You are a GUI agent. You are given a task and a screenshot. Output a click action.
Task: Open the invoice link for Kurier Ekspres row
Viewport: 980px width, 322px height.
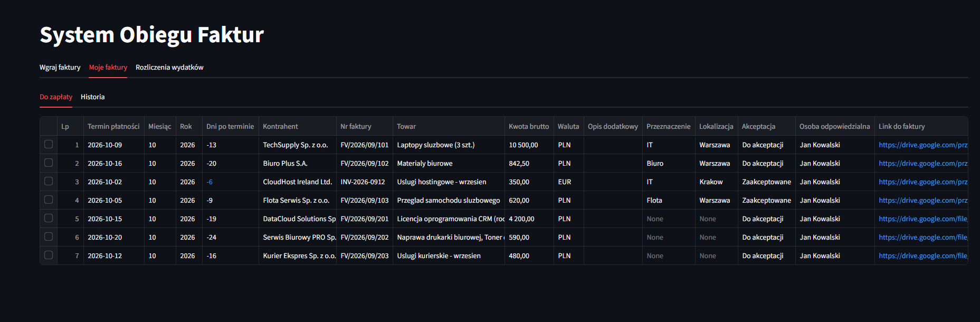[x=923, y=255]
